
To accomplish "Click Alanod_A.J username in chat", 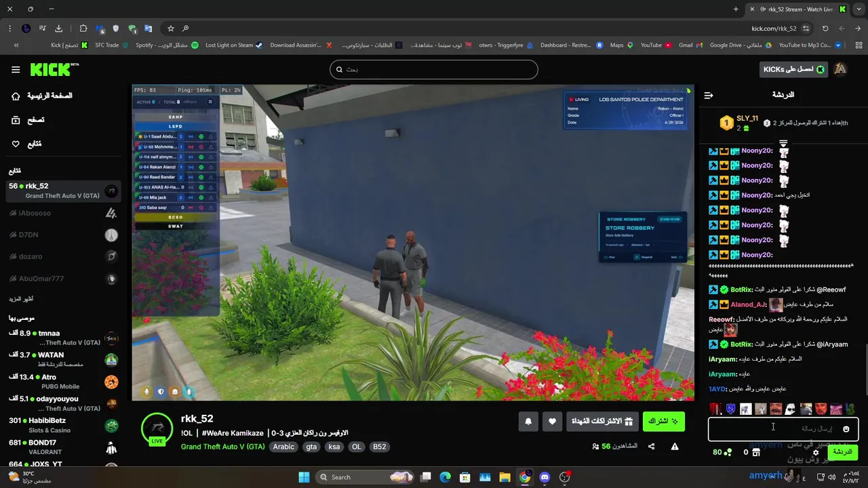I will pos(748,304).
